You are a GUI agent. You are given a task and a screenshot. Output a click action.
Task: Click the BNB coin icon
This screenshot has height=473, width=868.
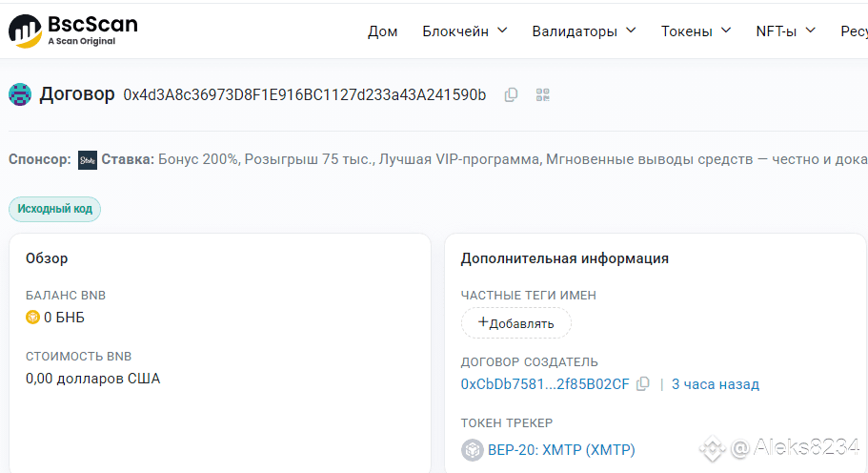(x=32, y=318)
